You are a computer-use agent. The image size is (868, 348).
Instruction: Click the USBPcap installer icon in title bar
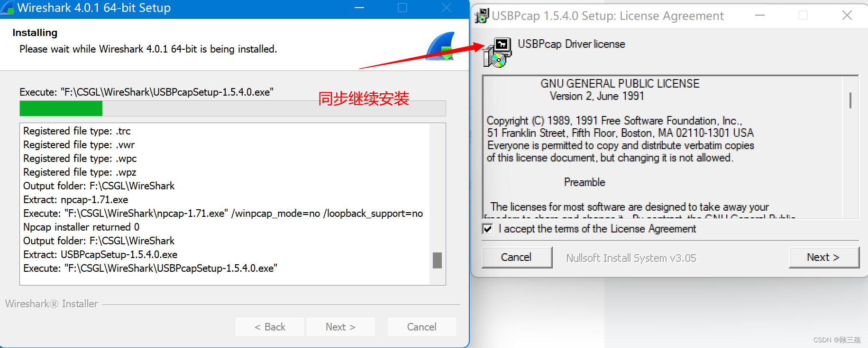482,16
